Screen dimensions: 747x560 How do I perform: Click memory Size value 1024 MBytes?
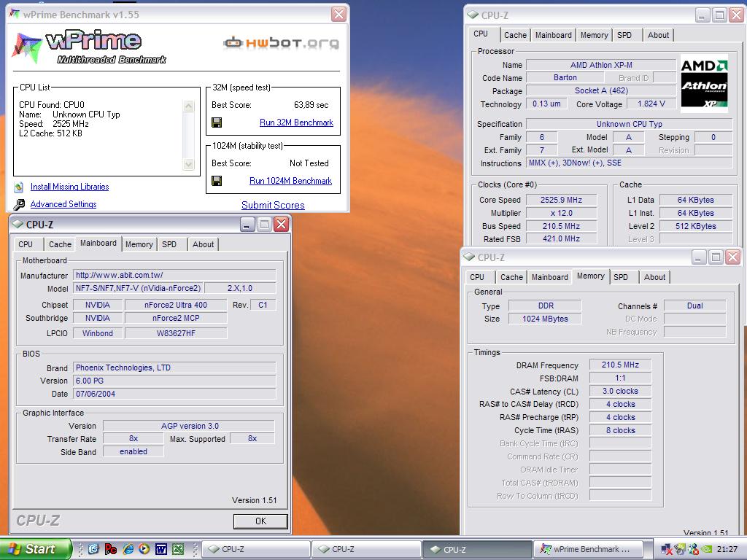coord(545,319)
